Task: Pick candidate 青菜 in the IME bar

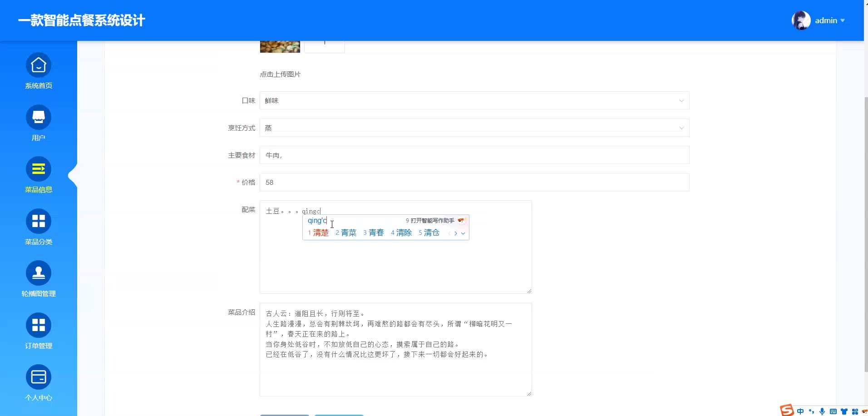Action: 350,233
